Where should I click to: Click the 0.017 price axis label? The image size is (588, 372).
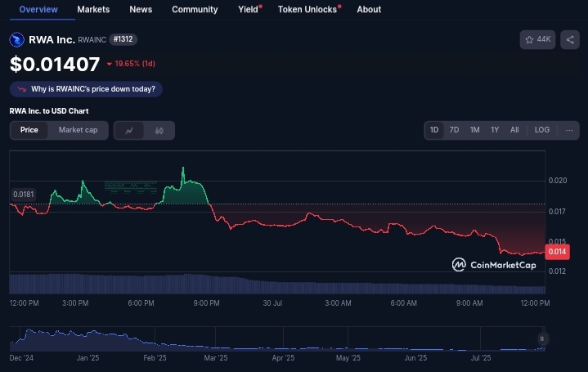tap(557, 212)
